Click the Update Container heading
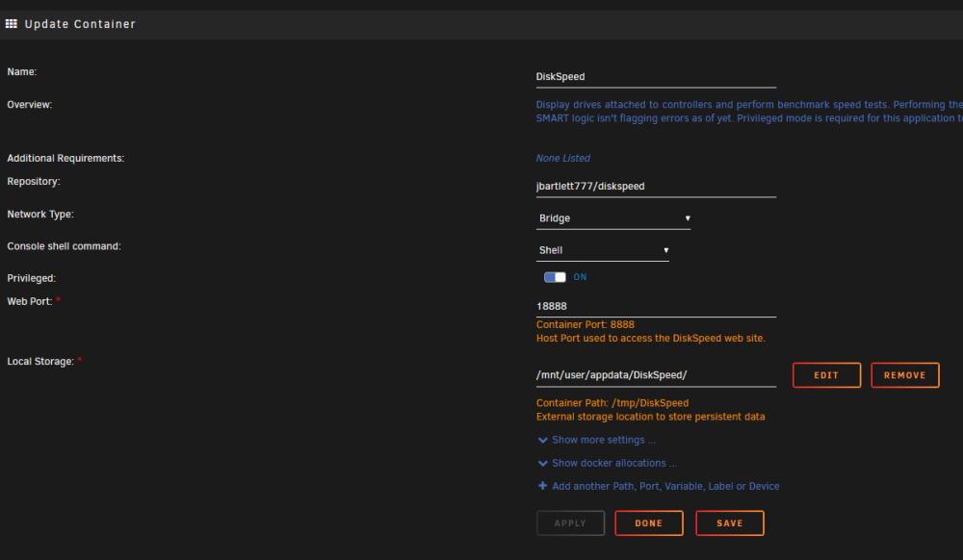 [80, 24]
